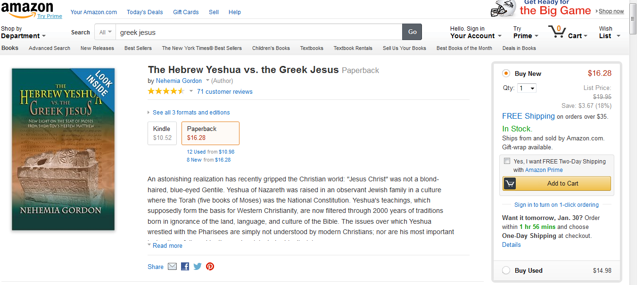The image size is (644, 285).
Task: Enable FREE Two-Day Shipping checkbox
Action: click(x=507, y=161)
